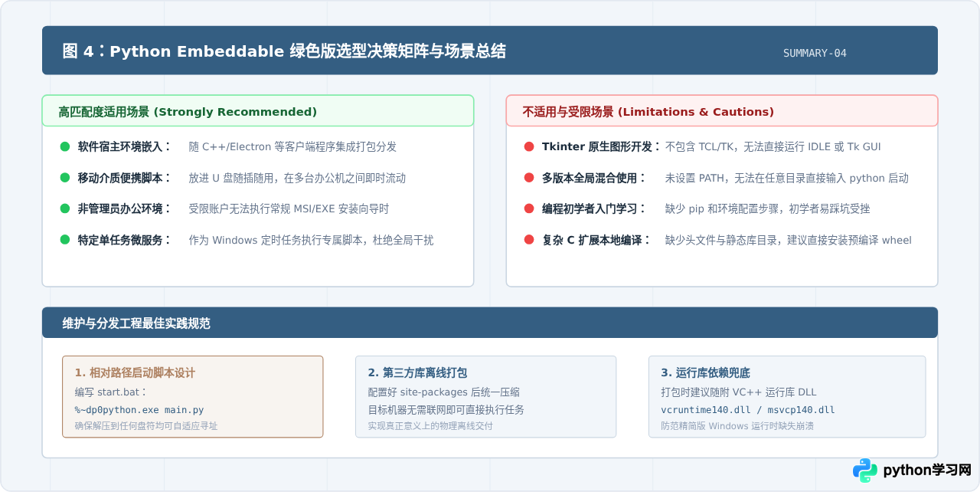Click the note '实现真正意义上的物理离线交付'
The width and height of the screenshot is (980, 492).
pyautogui.click(x=430, y=426)
